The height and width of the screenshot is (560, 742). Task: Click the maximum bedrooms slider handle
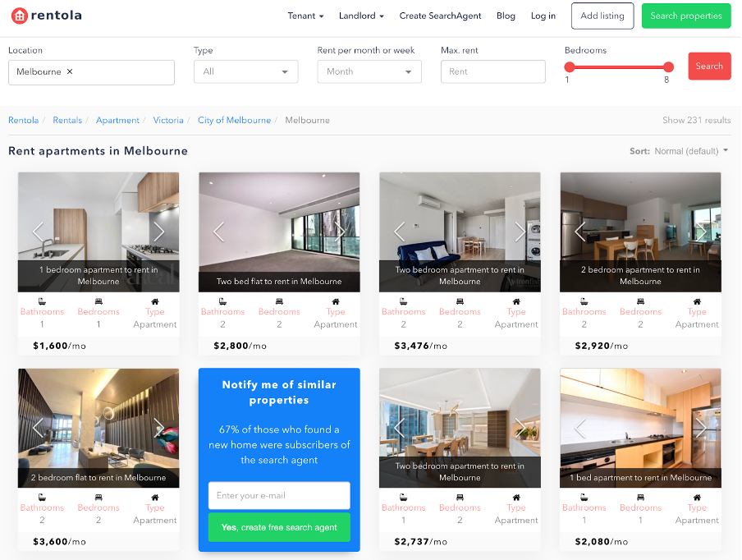click(x=668, y=67)
